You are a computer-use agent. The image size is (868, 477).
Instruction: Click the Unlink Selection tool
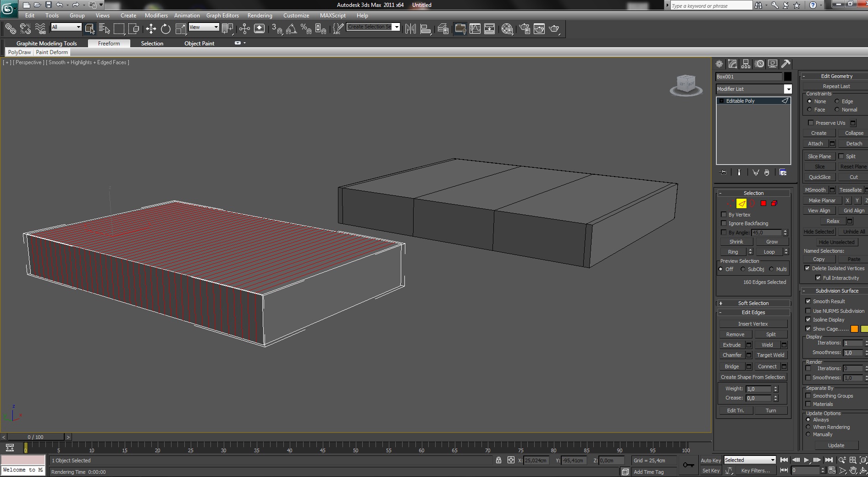25,29
